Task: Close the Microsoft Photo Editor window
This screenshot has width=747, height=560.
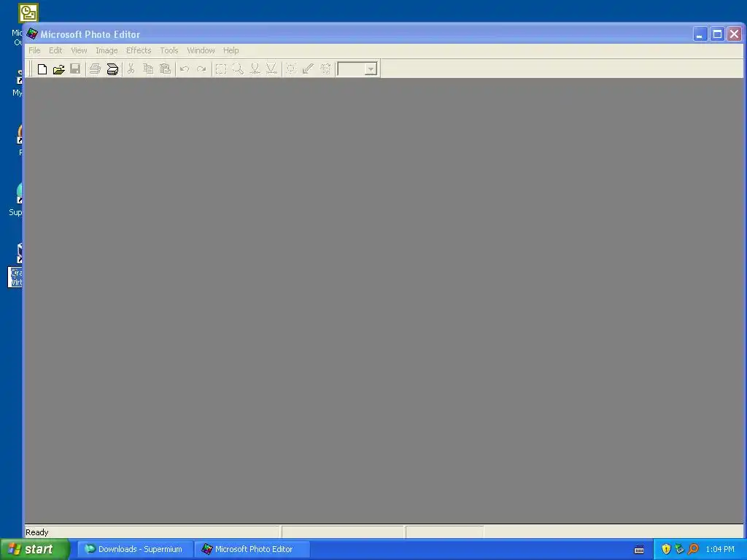Action: [734, 34]
